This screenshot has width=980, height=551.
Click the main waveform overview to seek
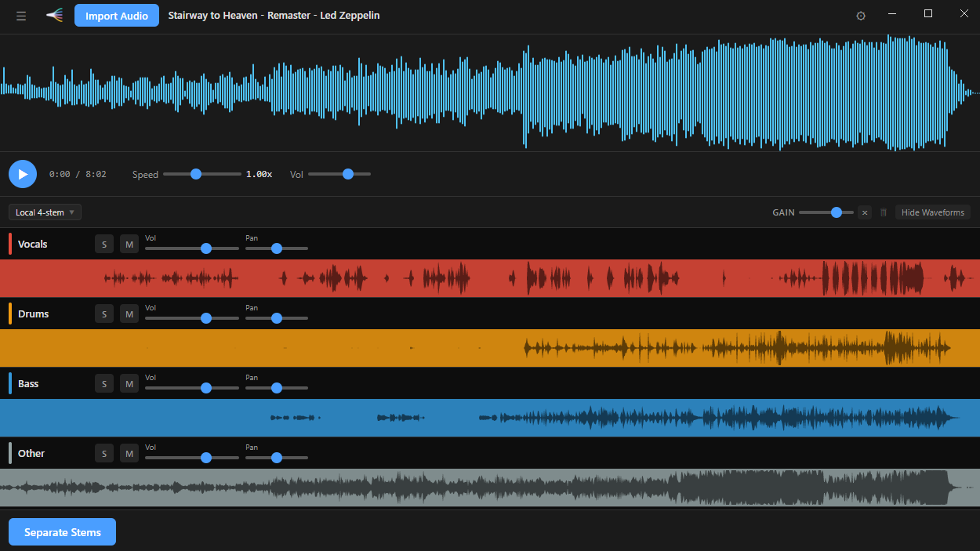point(490,92)
